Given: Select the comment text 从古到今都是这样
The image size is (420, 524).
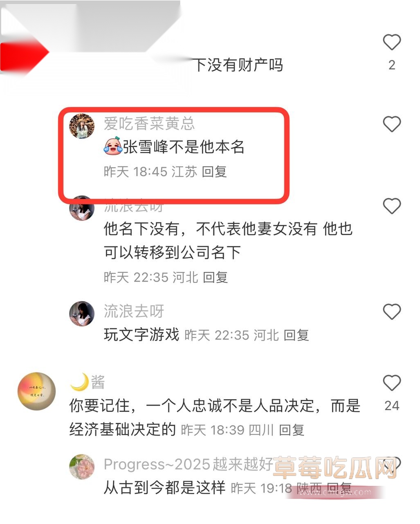Looking at the screenshot, I should tap(165, 488).
